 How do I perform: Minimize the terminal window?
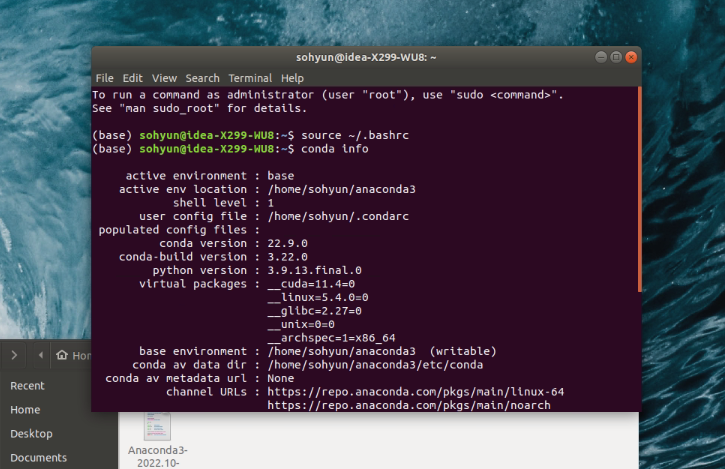tap(601, 57)
